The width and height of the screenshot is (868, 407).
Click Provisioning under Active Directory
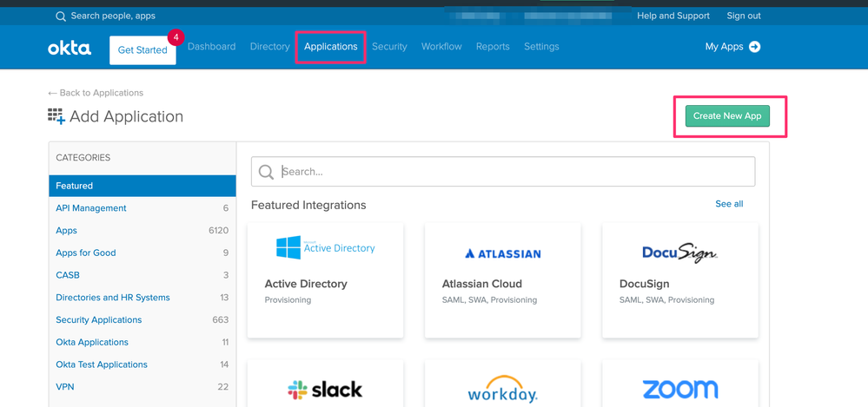[288, 300]
